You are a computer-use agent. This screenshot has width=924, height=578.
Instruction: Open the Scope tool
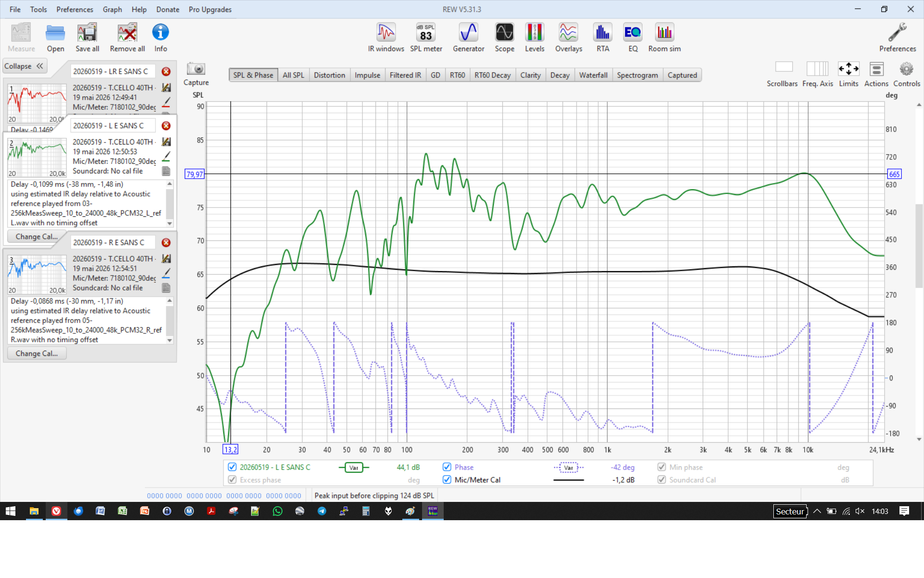point(504,37)
